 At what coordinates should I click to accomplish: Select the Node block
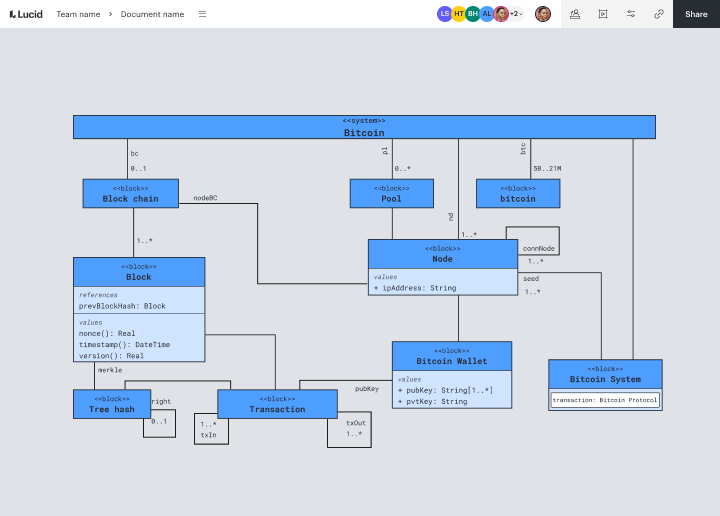pyautogui.click(x=443, y=267)
